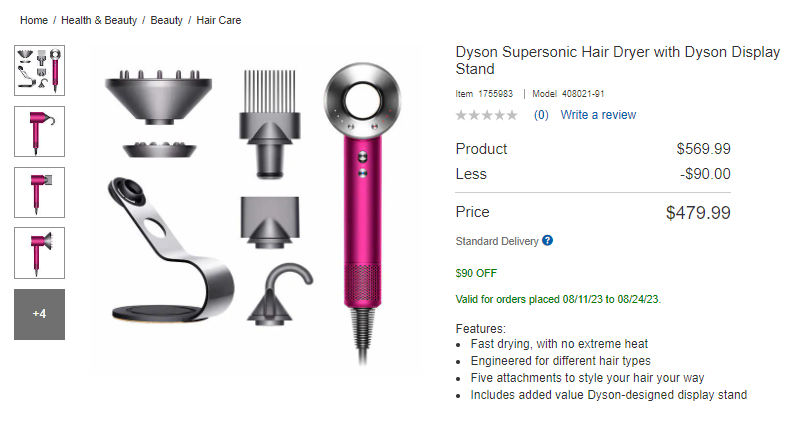Click the display stand in main image
The height and width of the screenshot is (430, 797).
(x=171, y=250)
